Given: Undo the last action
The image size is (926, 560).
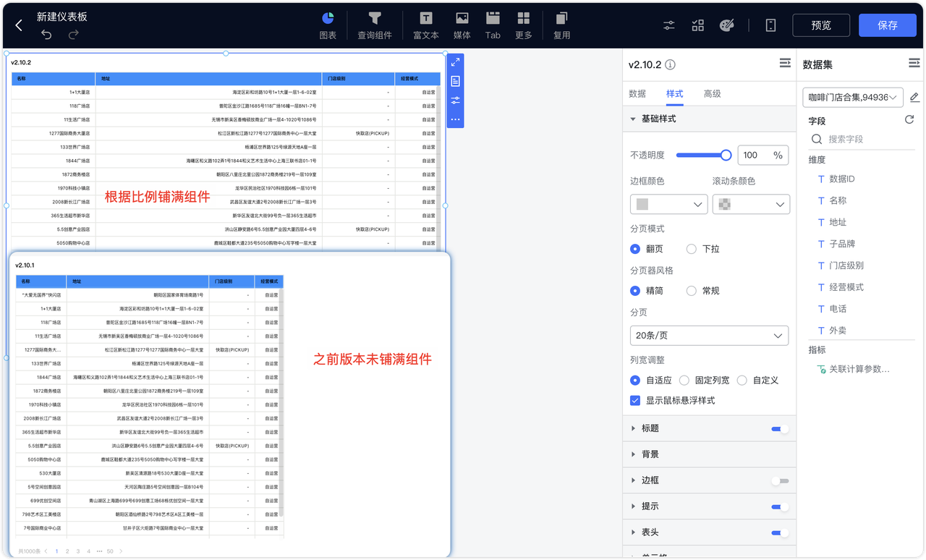Looking at the screenshot, I should (47, 35).
